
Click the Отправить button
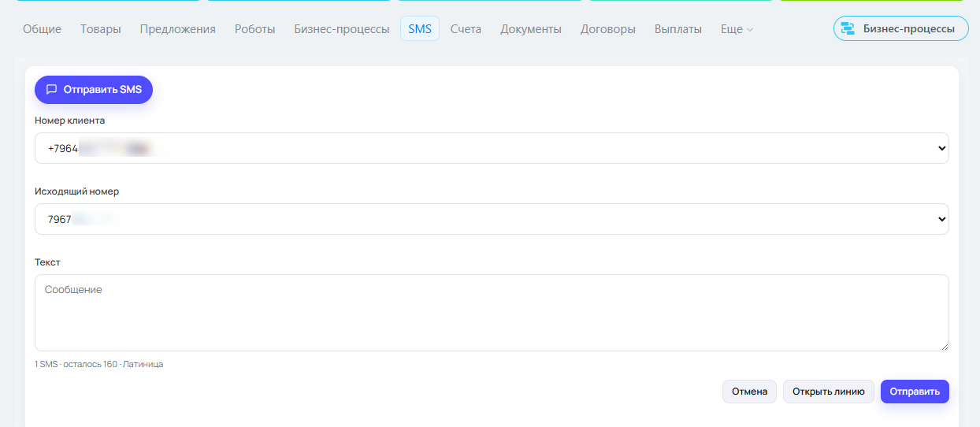coord(915,392)
